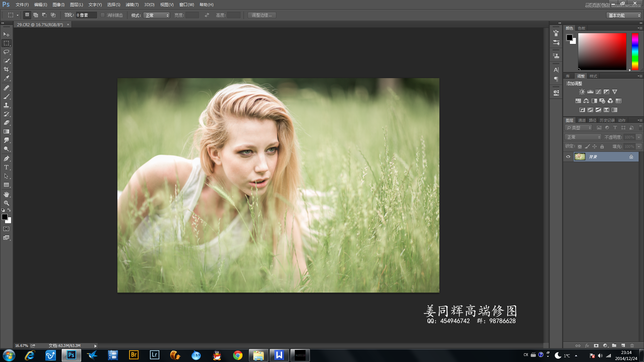Pick a hue from the color spectrum strip
Image resolution: width=644 pixels, height=362 pixels.
[x=635, y=51]
